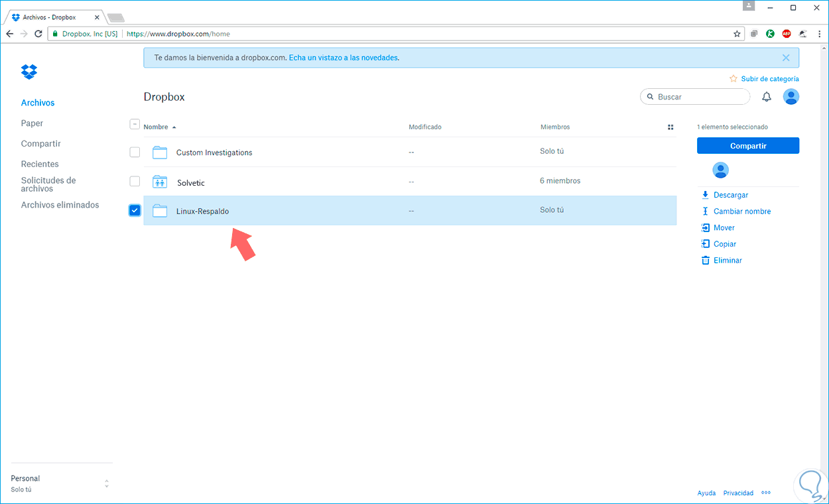Click the Mover icon
Viewport: 829px width, 504px height.
click(x=706, y=227)
